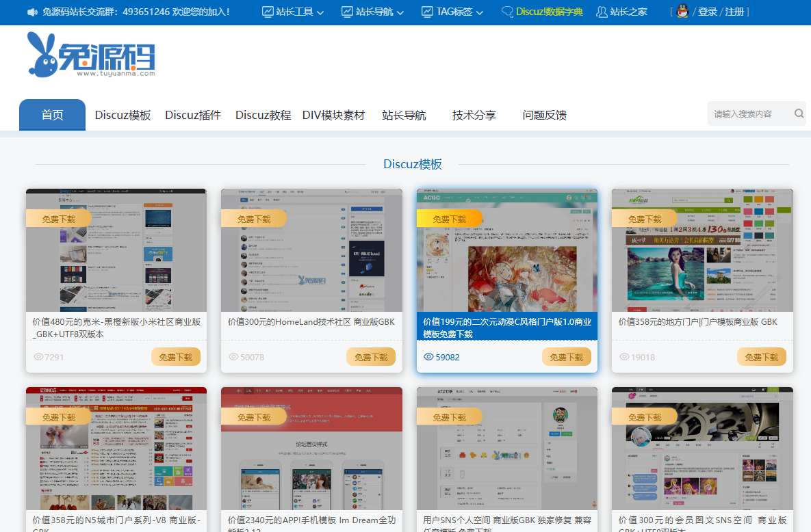This screenshot has width=811, height=532.
Task: Click the 注册 register link
Action: [x=734, y=12]
